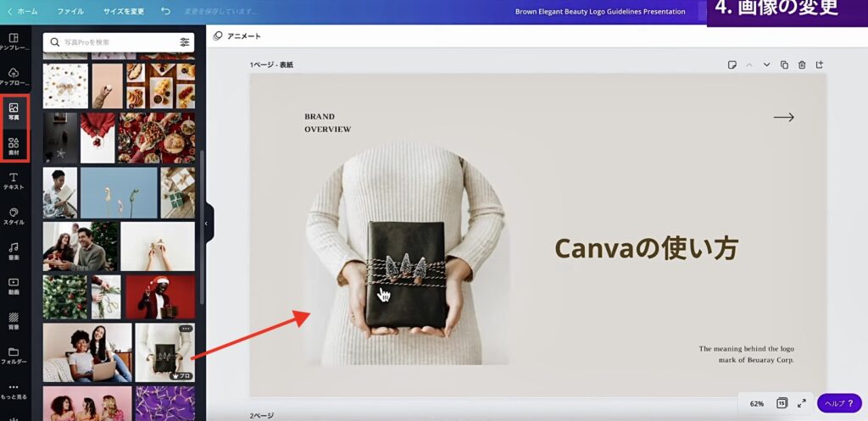868x421 pixels.
Task: Click the photo panel vertical scrollbar
Action: (x=202, y=227)
